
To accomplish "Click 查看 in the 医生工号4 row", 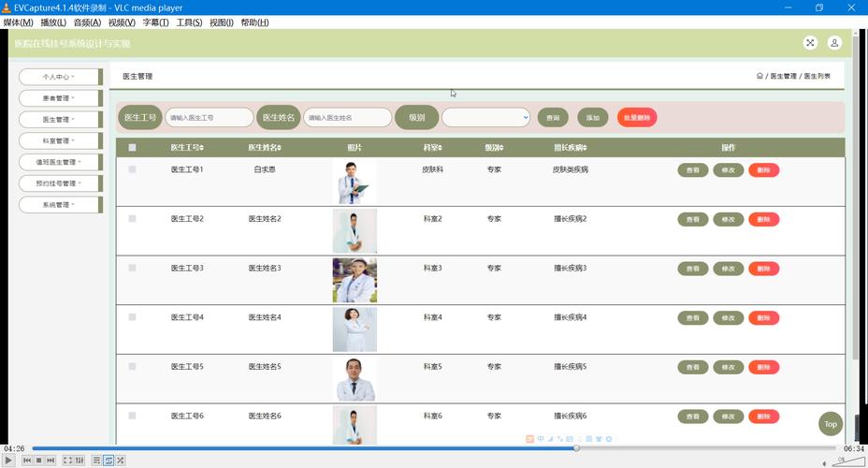I will pyautogui.click(x=693, y=318).
